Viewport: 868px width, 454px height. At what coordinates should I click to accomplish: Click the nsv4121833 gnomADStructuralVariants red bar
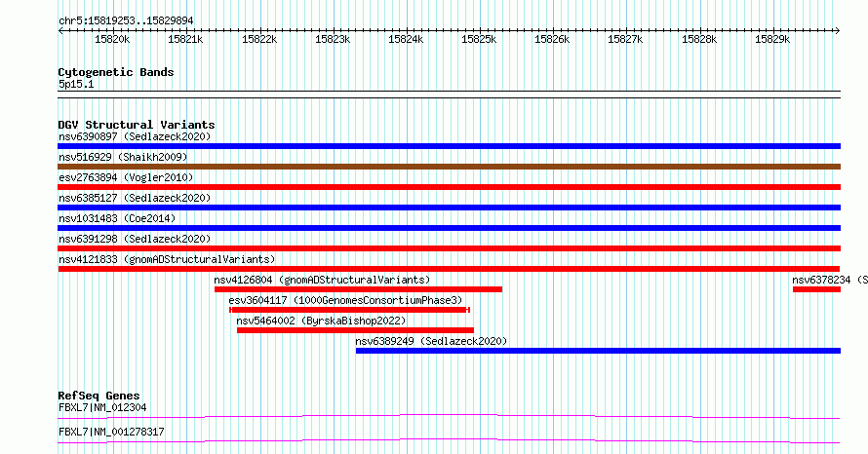click(x=449, y=269)
